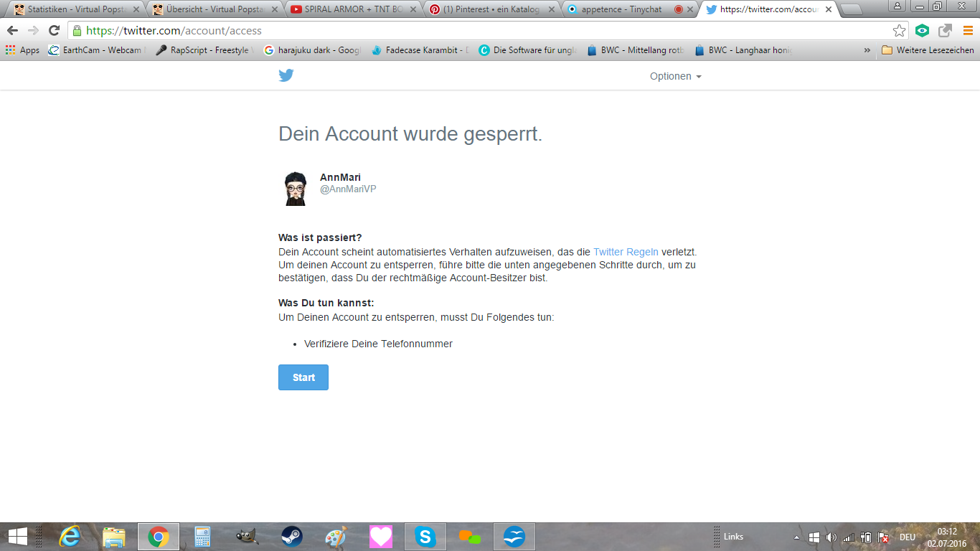This screenshot has height=551, width=980.
Task: Open Steam from the taskbar
Action: 291,537
